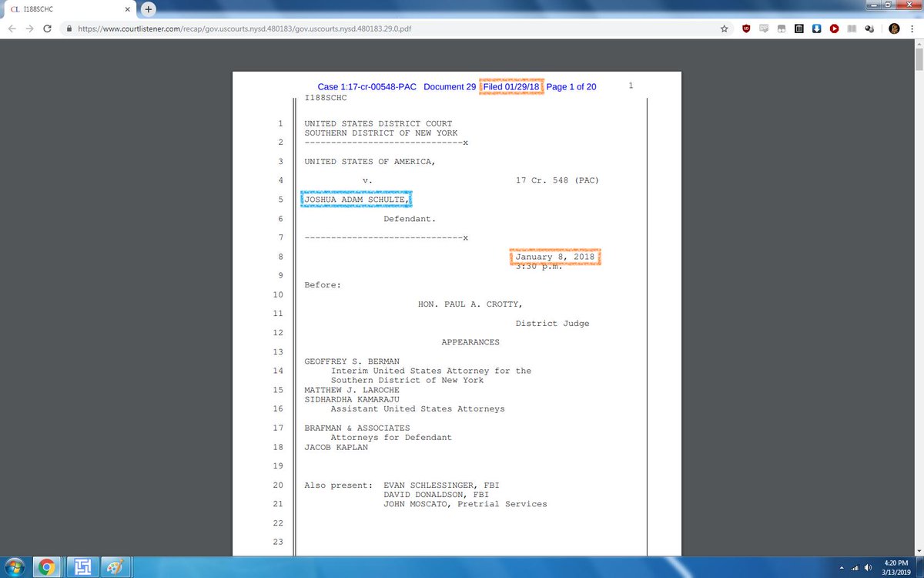Click the 'APPEARANCES' heading

pos(470,342)
